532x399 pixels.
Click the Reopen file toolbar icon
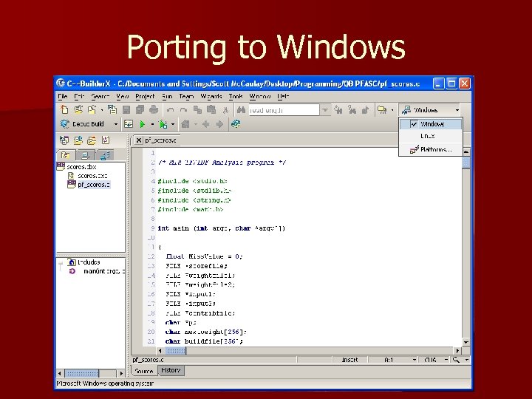[92, 109]
